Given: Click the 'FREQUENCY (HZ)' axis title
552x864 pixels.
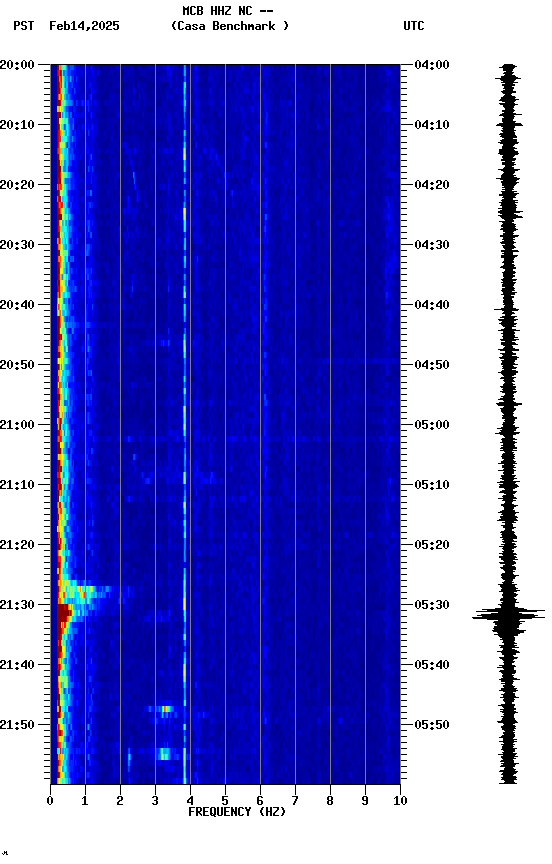Looking at the screenshot, I should 237,812.
